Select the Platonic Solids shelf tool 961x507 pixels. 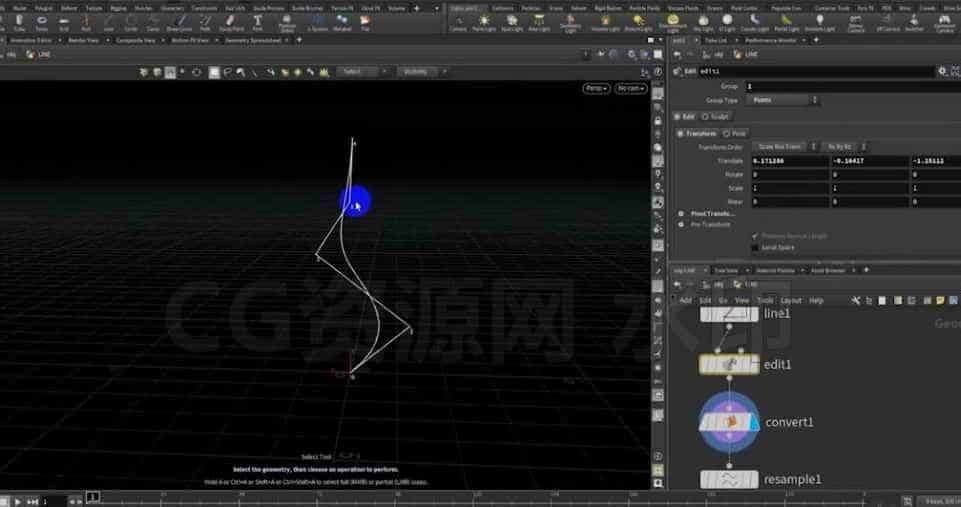tap(286, 23)
